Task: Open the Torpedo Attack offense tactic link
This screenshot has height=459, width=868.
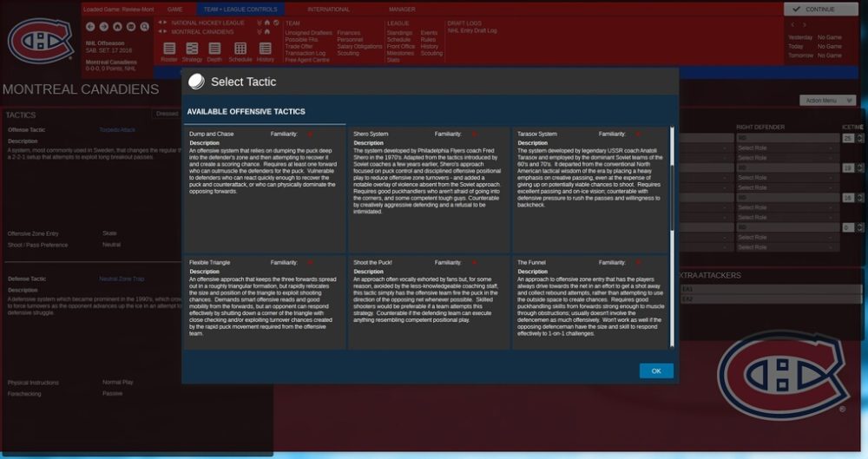Action: 117,129
